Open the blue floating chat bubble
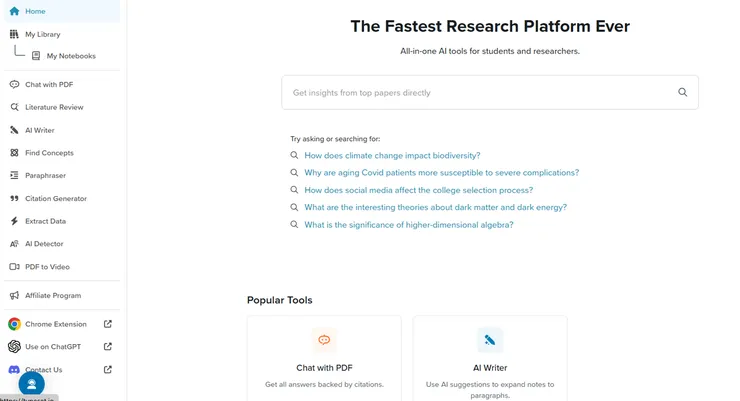The width and height of the screenshot is (740, 401). click(x=31, y=383)
